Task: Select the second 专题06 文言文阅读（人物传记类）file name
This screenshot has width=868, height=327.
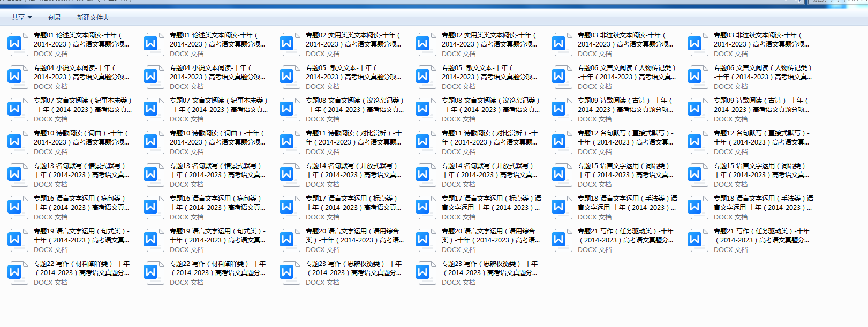Action: click(x=763, y=72)
